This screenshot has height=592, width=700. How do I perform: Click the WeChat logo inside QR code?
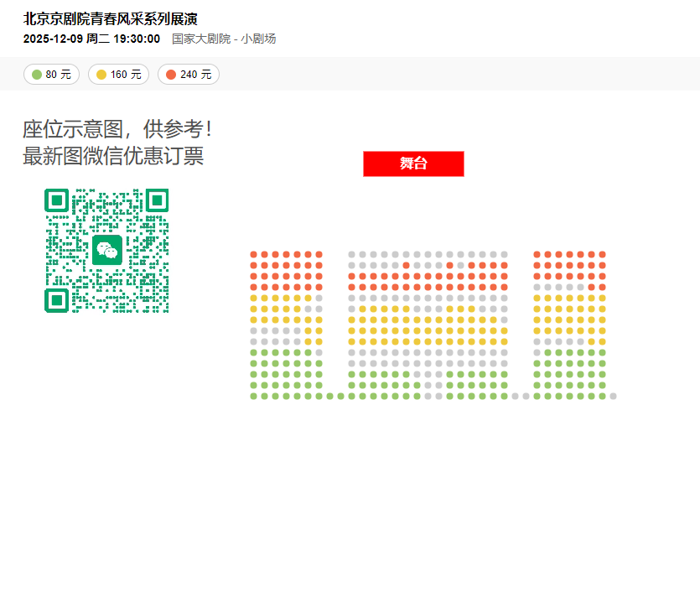(107, 250)
